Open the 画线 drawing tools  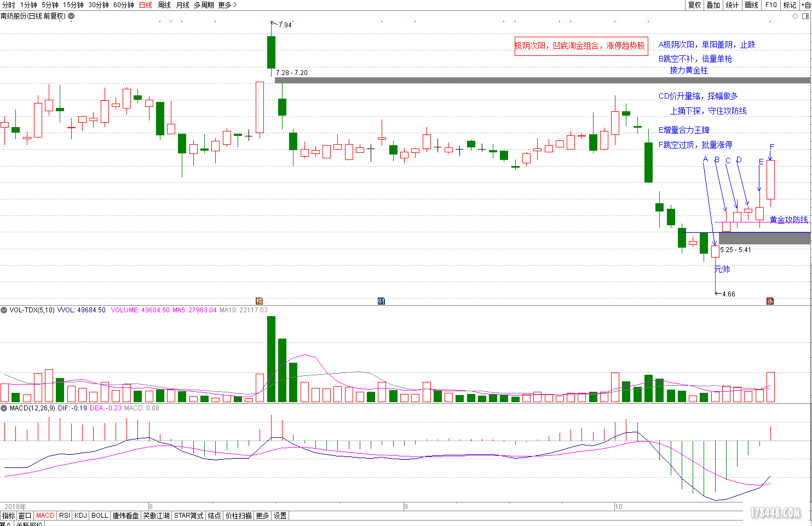[752, 5]
